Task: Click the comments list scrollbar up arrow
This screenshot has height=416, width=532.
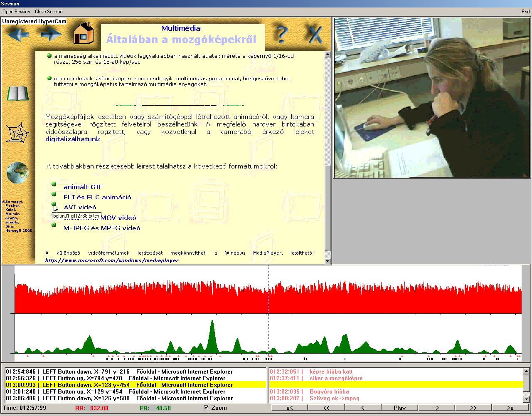Action: (x=526, y=371)
